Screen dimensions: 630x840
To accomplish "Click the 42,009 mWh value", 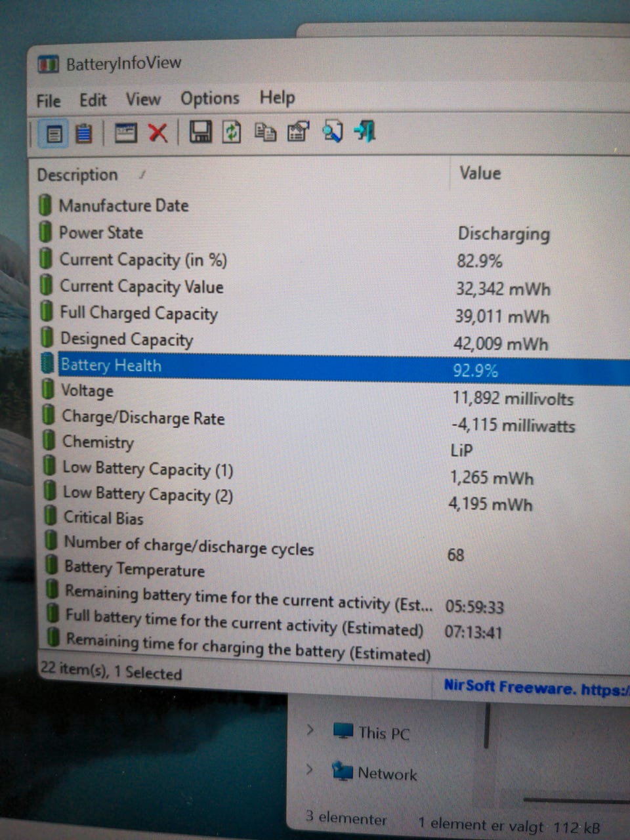I will 501,343.
